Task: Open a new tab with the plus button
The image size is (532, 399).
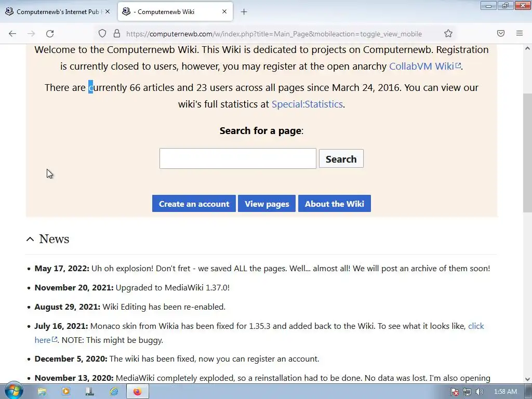Action: pos(244,12)
